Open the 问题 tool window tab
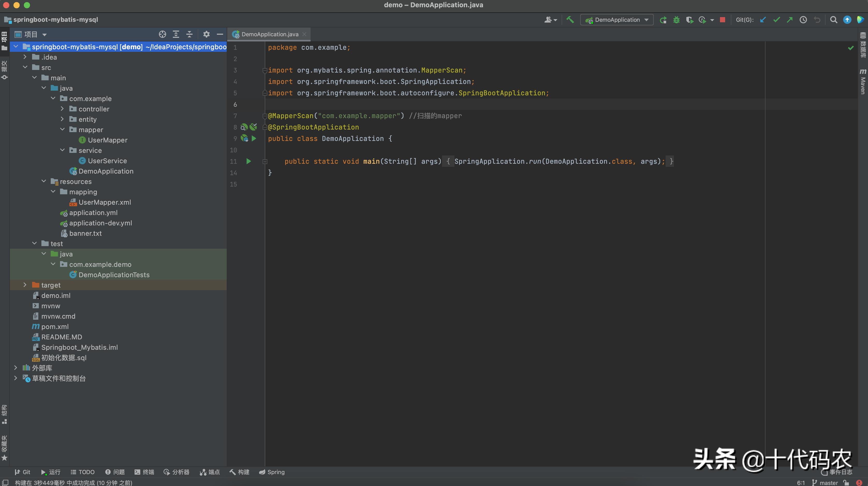This screenshot has width=868, height=486. click(115, 472)
